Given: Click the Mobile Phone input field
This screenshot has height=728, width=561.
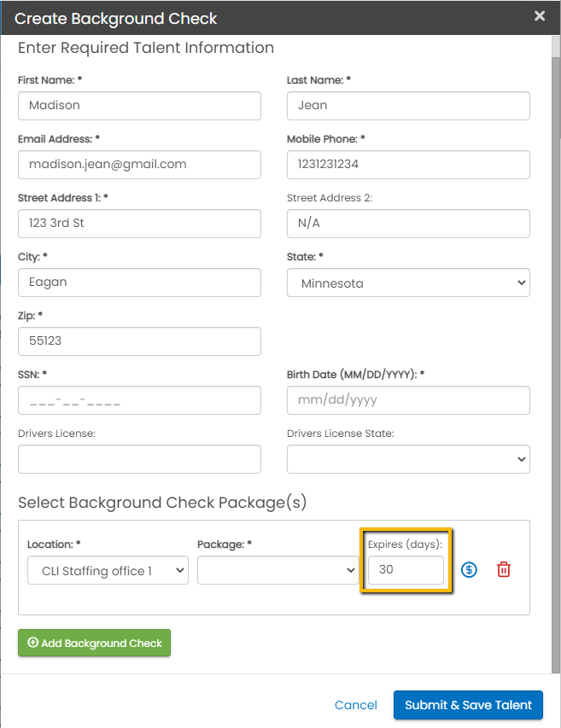Looking at the screenshot, I should pyautogui.click(x=408, y=165).
